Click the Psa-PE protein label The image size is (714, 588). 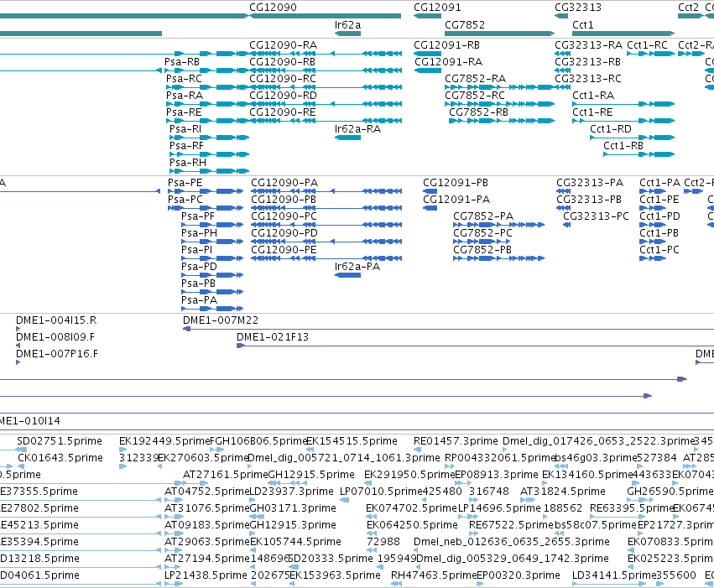pos(185,183)
